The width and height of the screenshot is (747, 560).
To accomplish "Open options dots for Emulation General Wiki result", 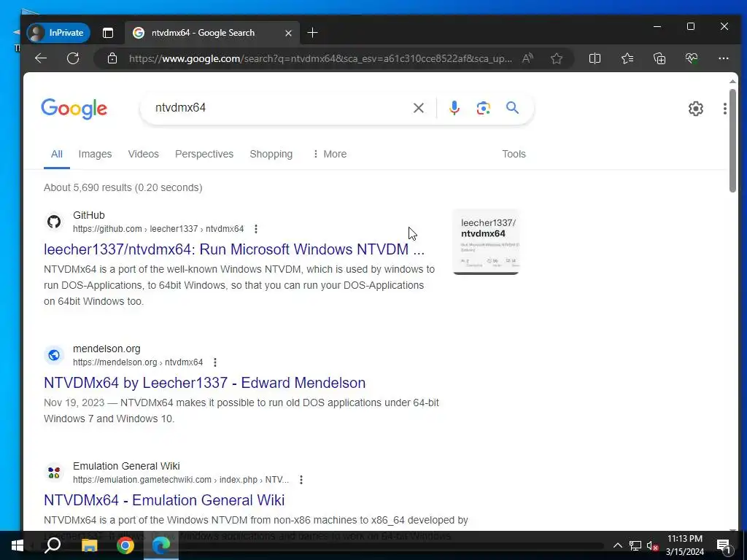I will click(x=301, y=480).
